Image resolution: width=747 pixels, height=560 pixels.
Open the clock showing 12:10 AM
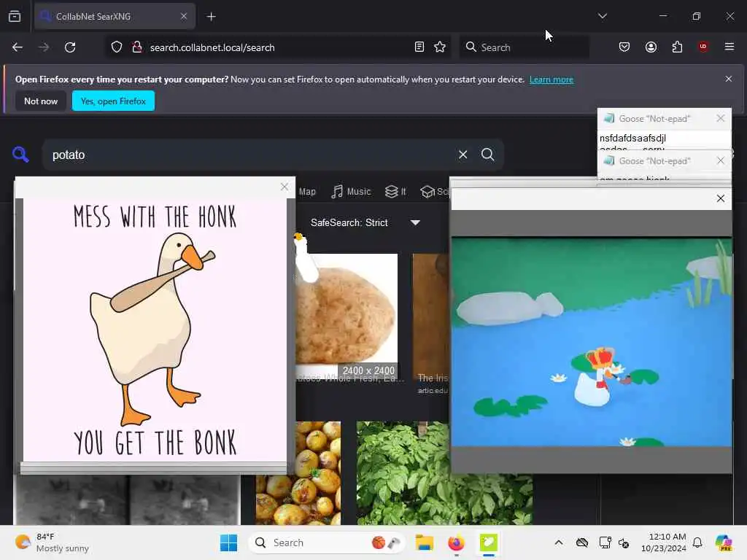664,542
